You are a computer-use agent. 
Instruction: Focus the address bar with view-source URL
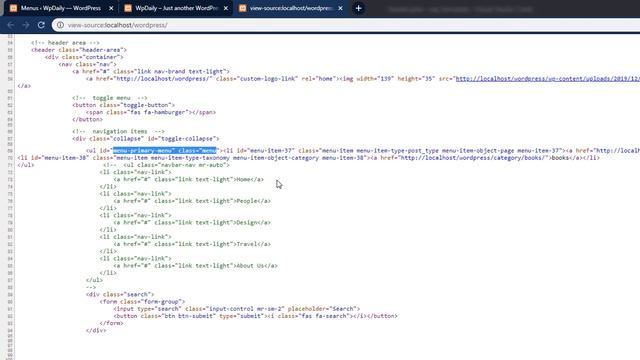347,25
